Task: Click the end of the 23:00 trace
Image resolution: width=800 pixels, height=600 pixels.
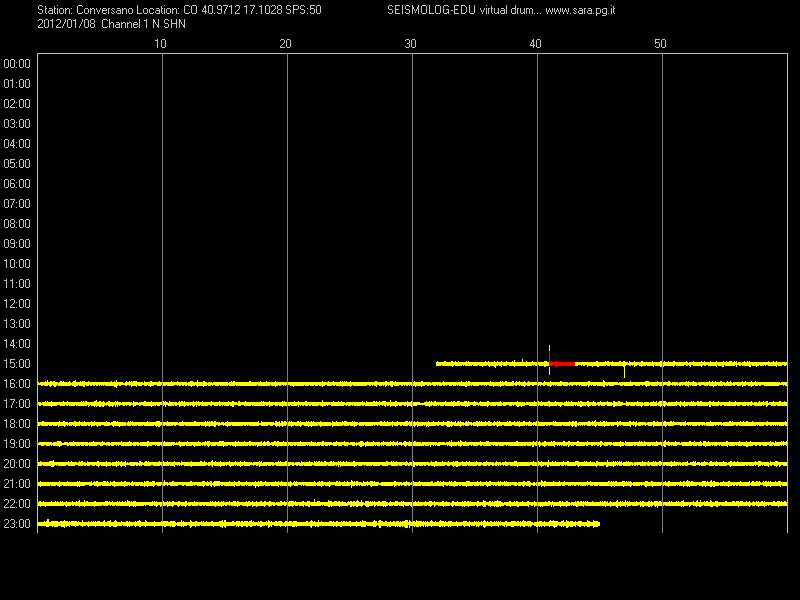Action: click(x=598, y=523)
